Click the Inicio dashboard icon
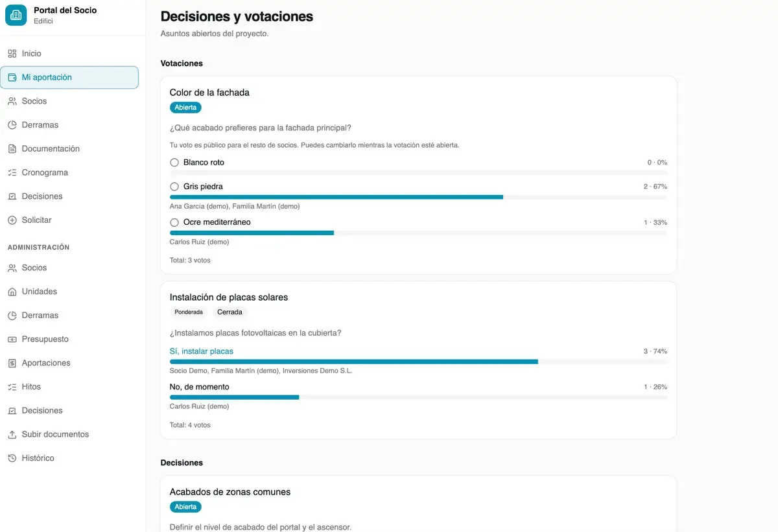This screenshot has height=532, width=778. click(12, 54)
